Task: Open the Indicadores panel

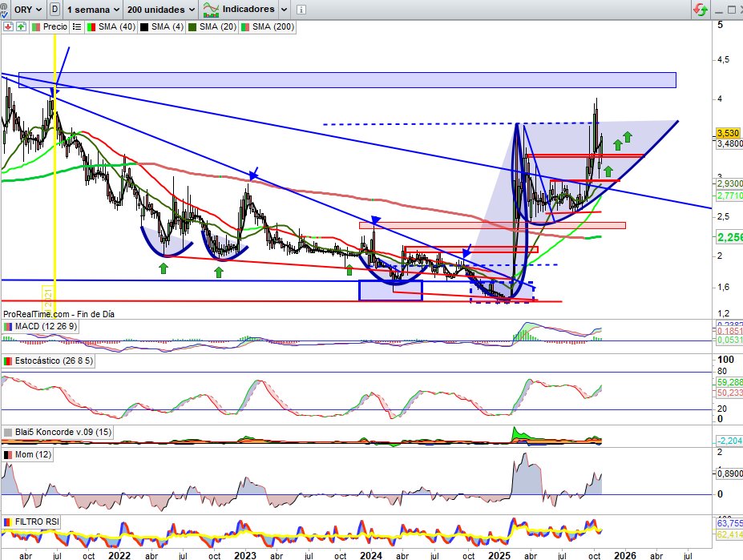Action: (x=239, y=10)
